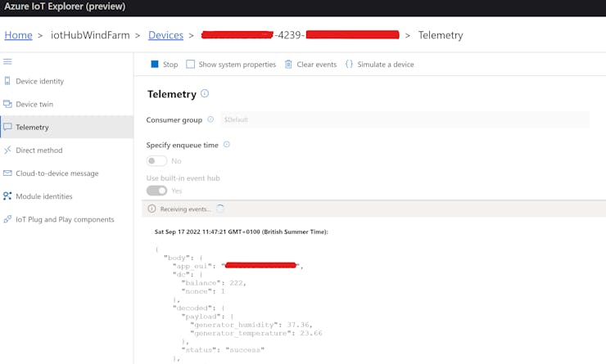Go to Home breadcrumb link
This screenshot has width=606, height=364.
point(18,35)
